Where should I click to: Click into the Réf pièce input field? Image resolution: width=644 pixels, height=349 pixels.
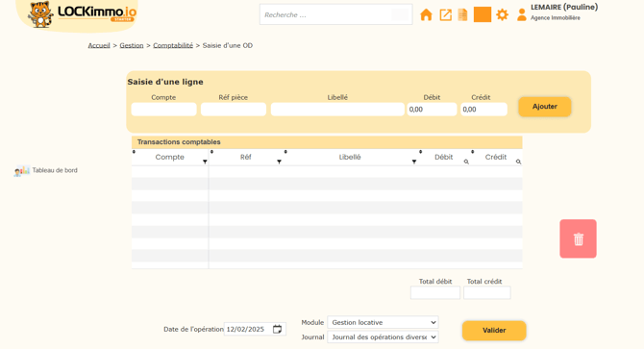[234, 110]
